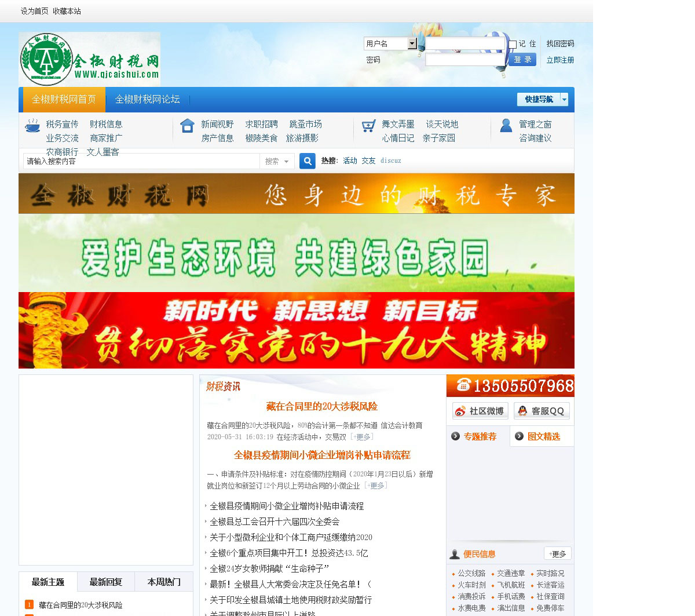Image resolution: width=695 pixels, height=616 pixels.
Task: Focus the username input field
Action: 466,43
